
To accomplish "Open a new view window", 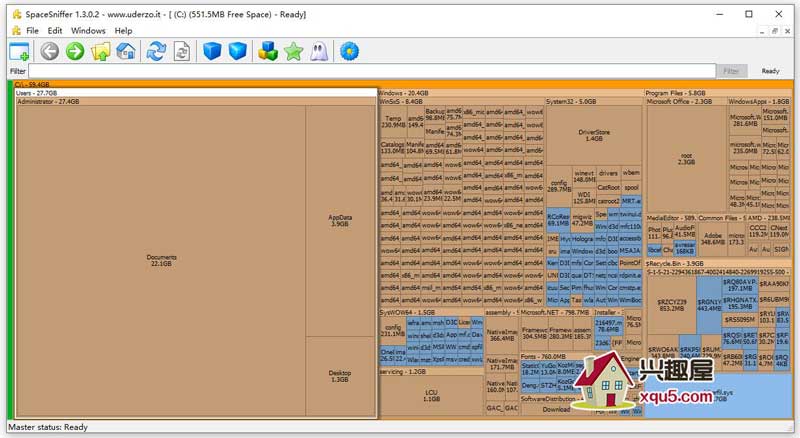I will (20, 52).
